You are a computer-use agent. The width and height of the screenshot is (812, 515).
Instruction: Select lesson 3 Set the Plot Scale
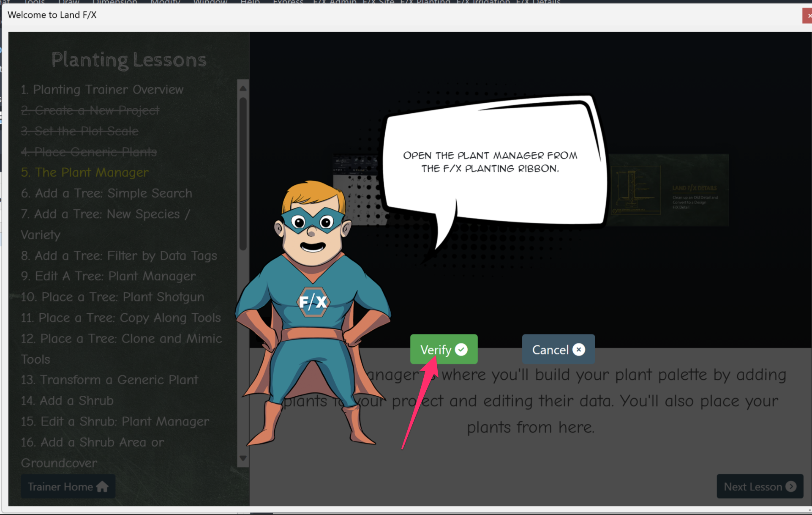point(79,131)
